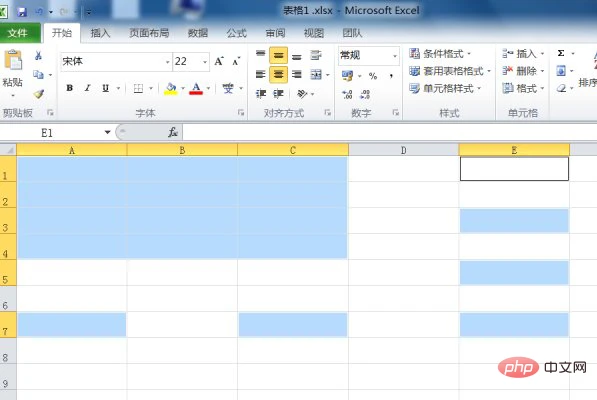Click the Insert Function fx icon

(173, 132)
